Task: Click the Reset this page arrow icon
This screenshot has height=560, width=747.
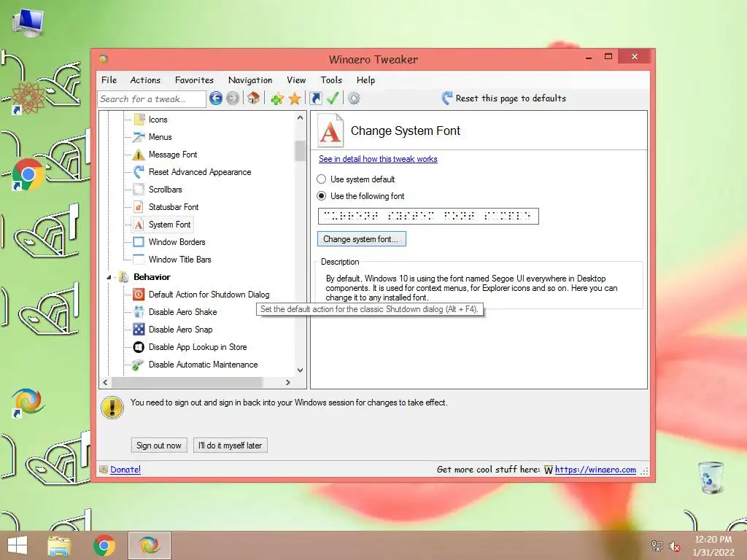Action: (446, 98)
